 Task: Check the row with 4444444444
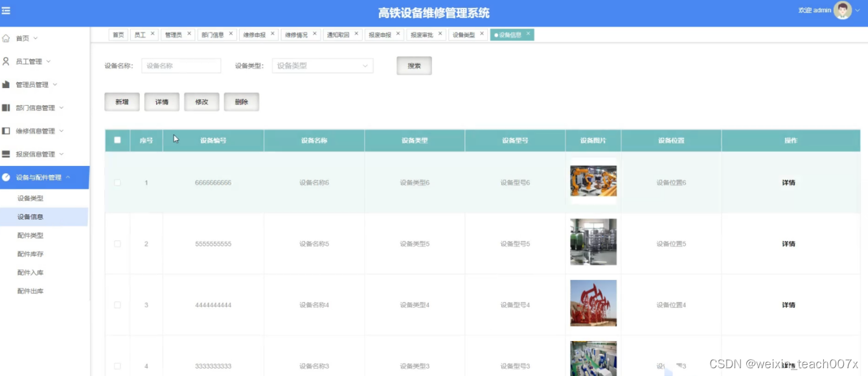117,305
